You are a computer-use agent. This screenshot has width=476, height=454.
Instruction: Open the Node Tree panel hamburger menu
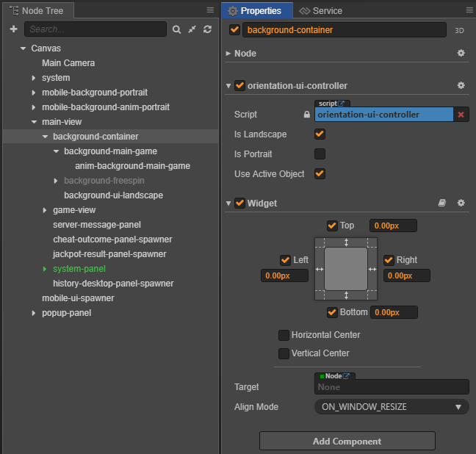[210, 10]
